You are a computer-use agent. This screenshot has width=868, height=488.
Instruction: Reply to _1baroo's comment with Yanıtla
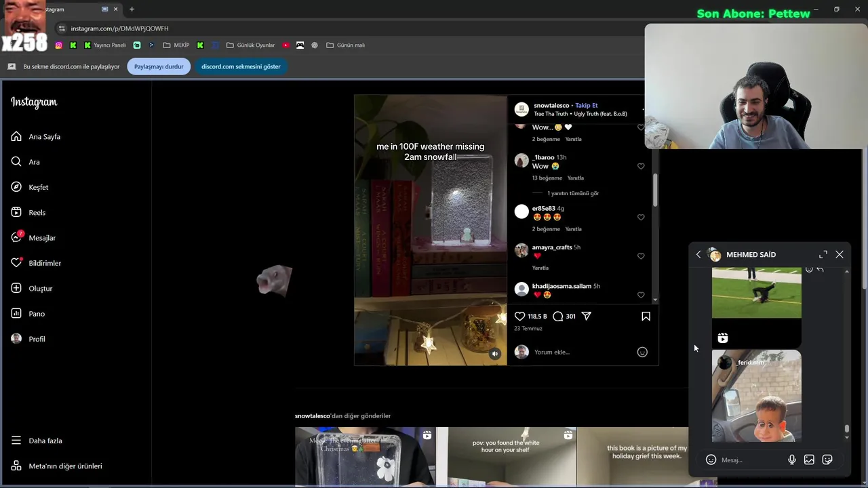tap(575, 178)
